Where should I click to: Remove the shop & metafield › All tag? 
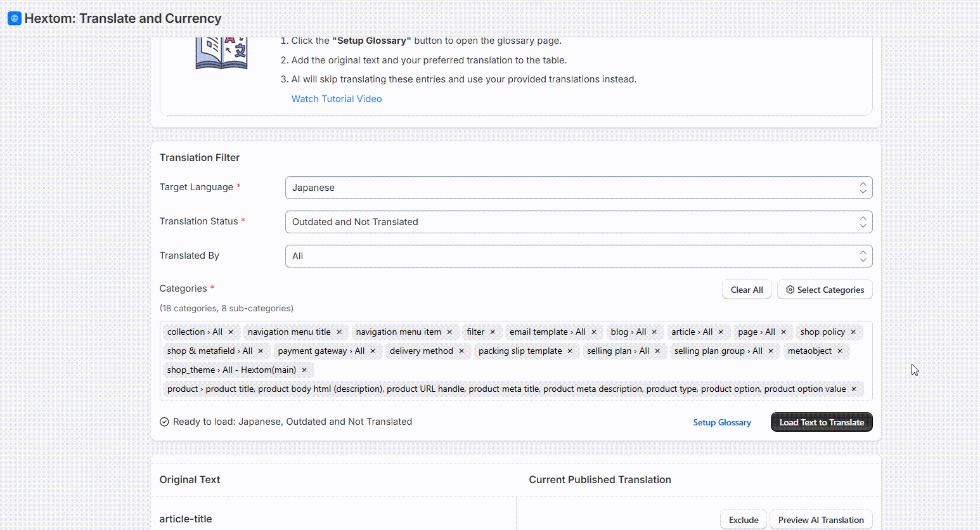click(x=261, y=351)
